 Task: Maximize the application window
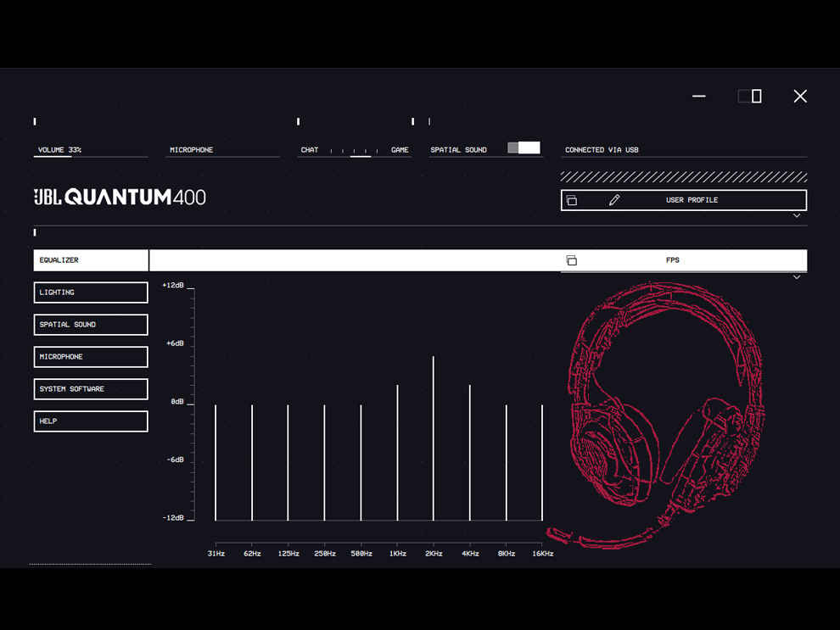click(x=750, y=97)
